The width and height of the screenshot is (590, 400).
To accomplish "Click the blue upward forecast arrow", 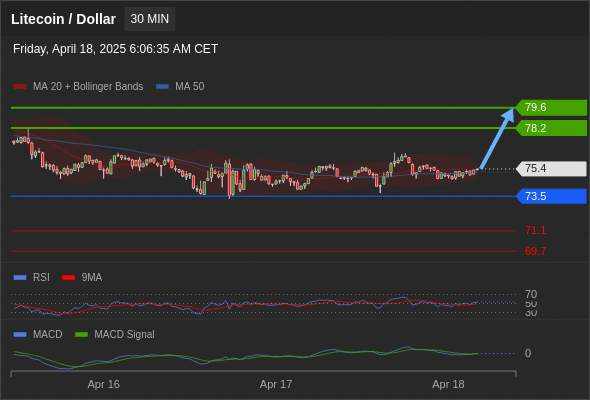I will (497, 139).
